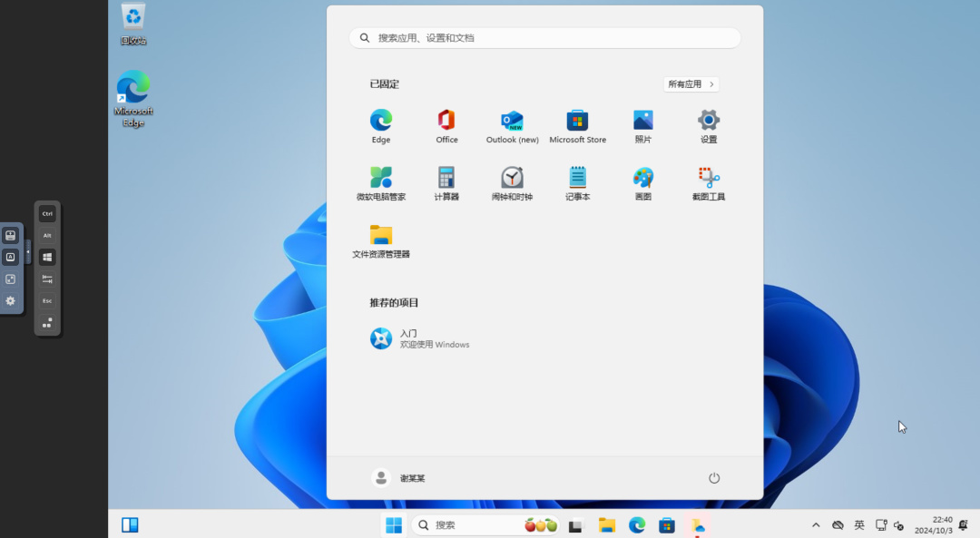Open 截图工具 (Snipping Tool)
980x538 pixels.
(x=708, y=183)
